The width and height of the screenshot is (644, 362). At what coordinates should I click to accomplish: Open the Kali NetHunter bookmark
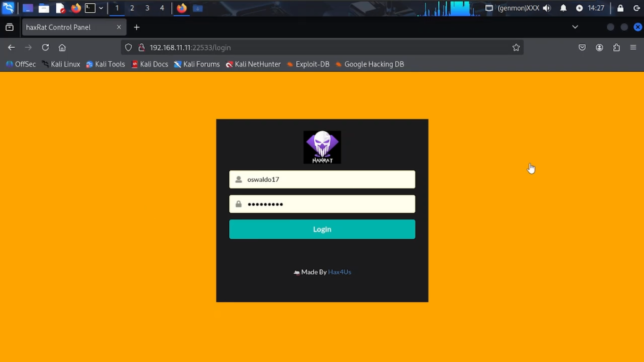pos(253,64)
